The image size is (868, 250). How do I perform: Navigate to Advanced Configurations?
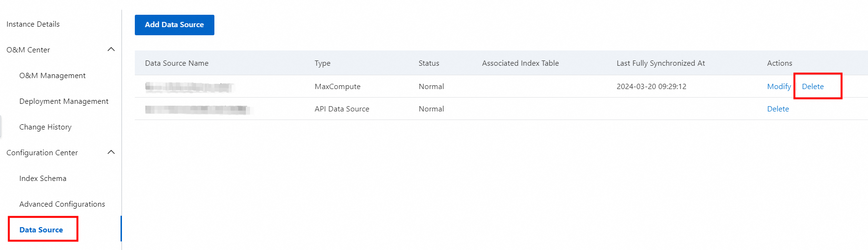(x=62, y=204)
